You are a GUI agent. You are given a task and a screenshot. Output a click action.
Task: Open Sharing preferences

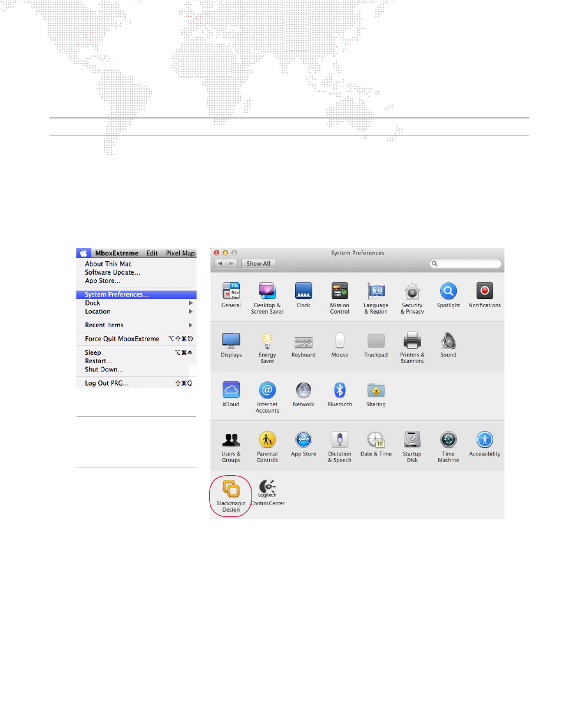376,394
